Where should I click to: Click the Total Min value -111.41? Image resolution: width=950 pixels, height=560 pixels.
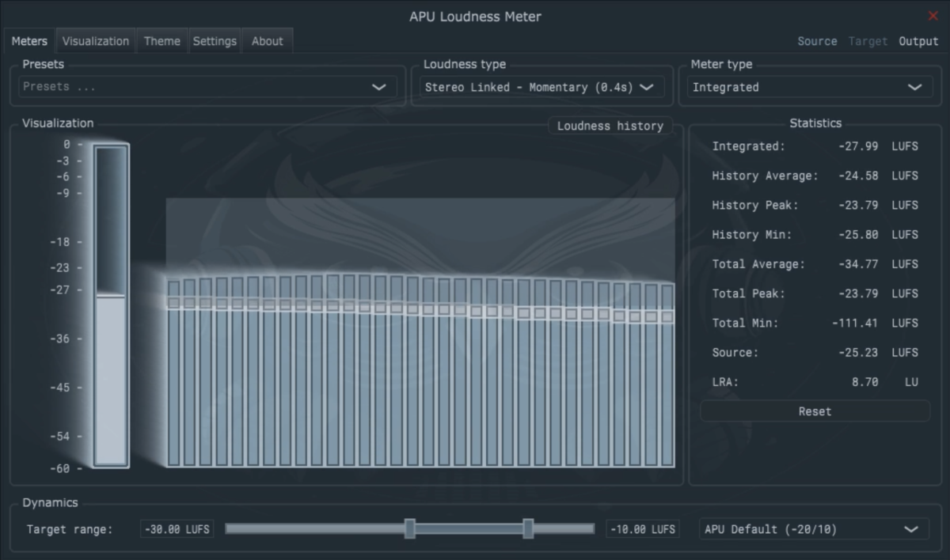[855, 323]
